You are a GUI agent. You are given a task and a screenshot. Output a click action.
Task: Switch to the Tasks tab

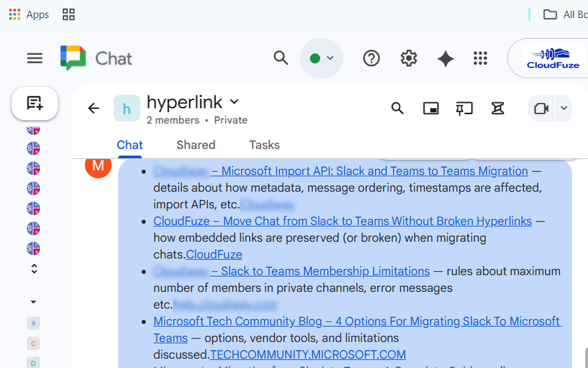(265, 145)
